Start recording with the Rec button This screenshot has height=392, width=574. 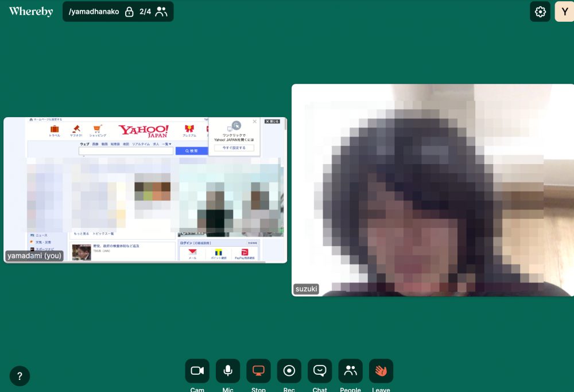(x=289, y=371)
